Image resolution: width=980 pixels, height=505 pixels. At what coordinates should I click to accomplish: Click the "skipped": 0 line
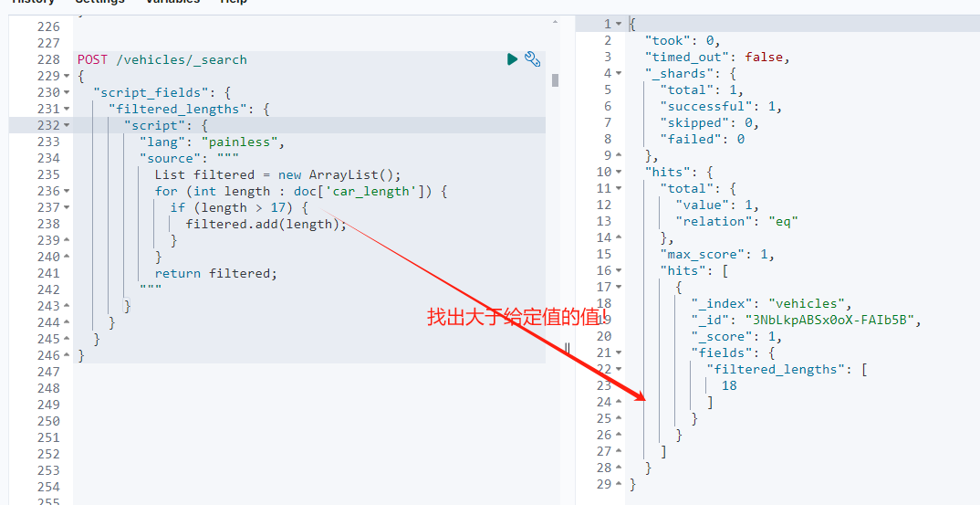(x=709, y=122)
